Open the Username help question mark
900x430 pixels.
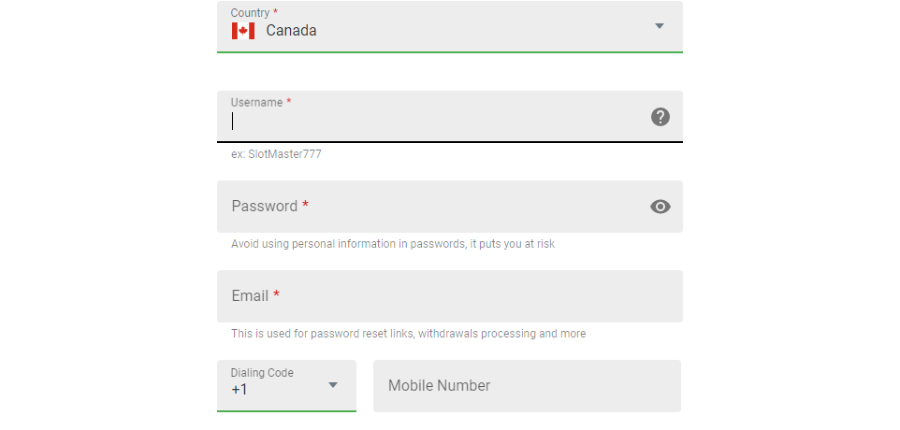click(x=660, y=117)
